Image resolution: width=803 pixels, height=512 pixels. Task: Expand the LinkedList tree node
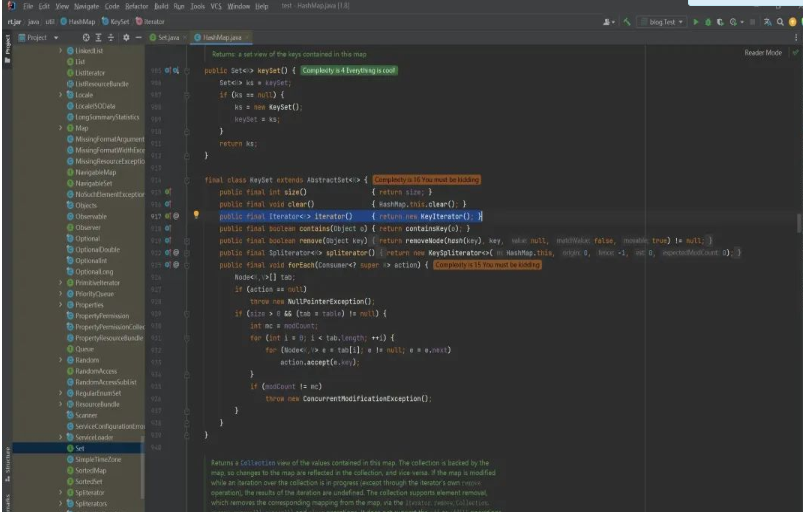click(x=60, y=51)
